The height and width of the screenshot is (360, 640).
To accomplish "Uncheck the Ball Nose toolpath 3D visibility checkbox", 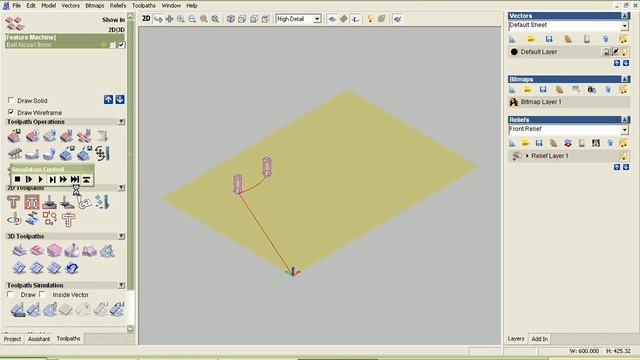I will click(x=121, y=44).
